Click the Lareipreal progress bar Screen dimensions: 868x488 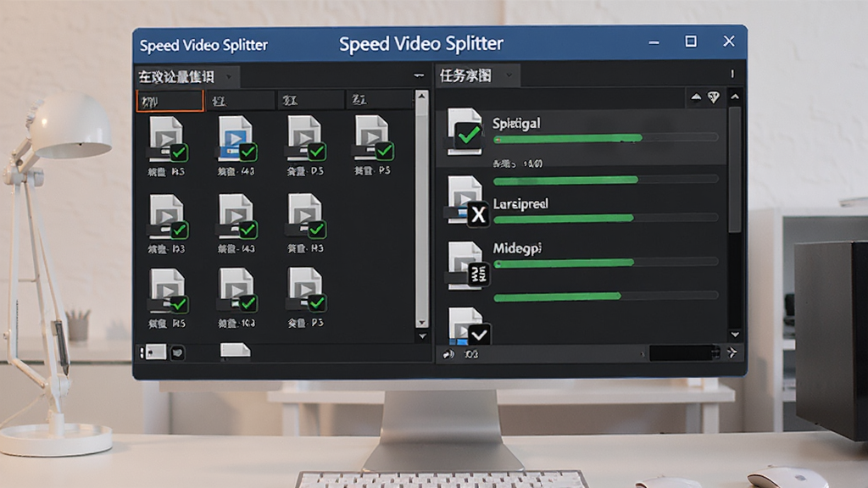coord(605,219)
